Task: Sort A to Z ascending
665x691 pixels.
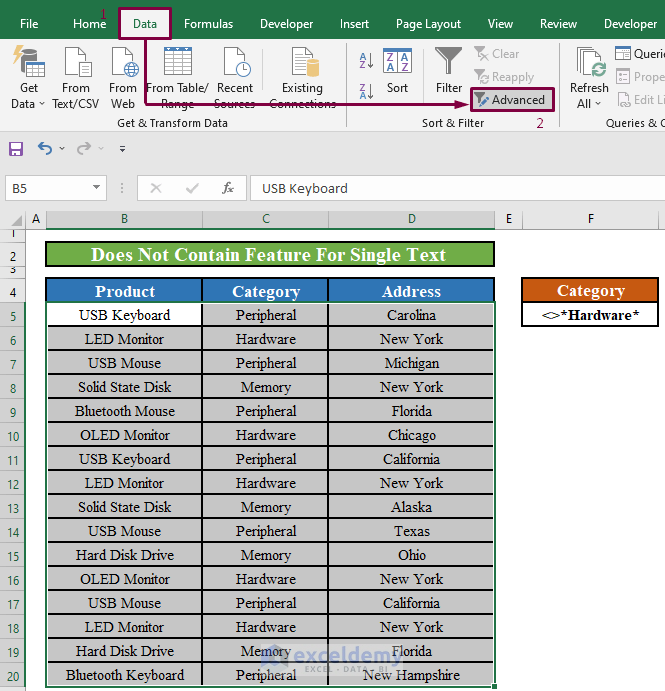Action: click(366, 61)
